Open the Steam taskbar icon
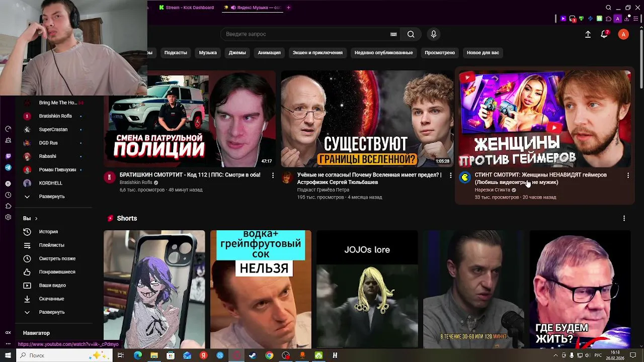644x362 pixels. tap(253, 355)
